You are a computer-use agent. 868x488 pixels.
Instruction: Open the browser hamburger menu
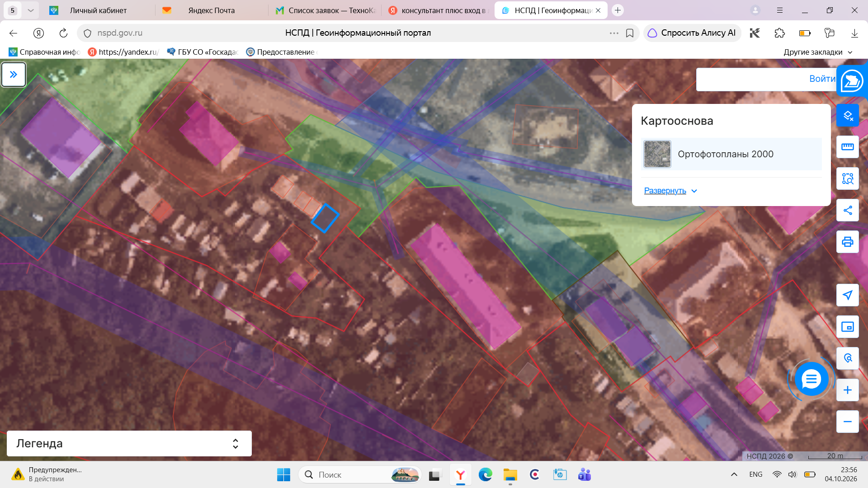780,10
